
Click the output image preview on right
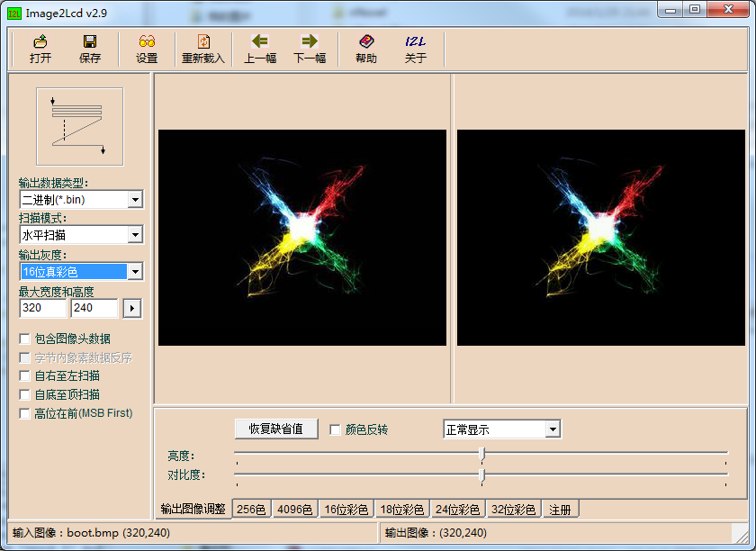click(x=601, y=238)
